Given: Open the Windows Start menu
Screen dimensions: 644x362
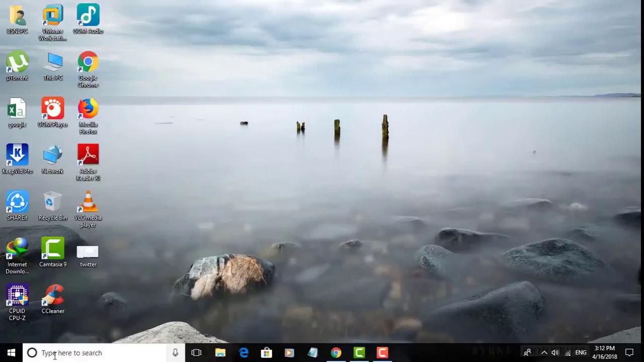Looking at the screenshot, I should 11,353.
